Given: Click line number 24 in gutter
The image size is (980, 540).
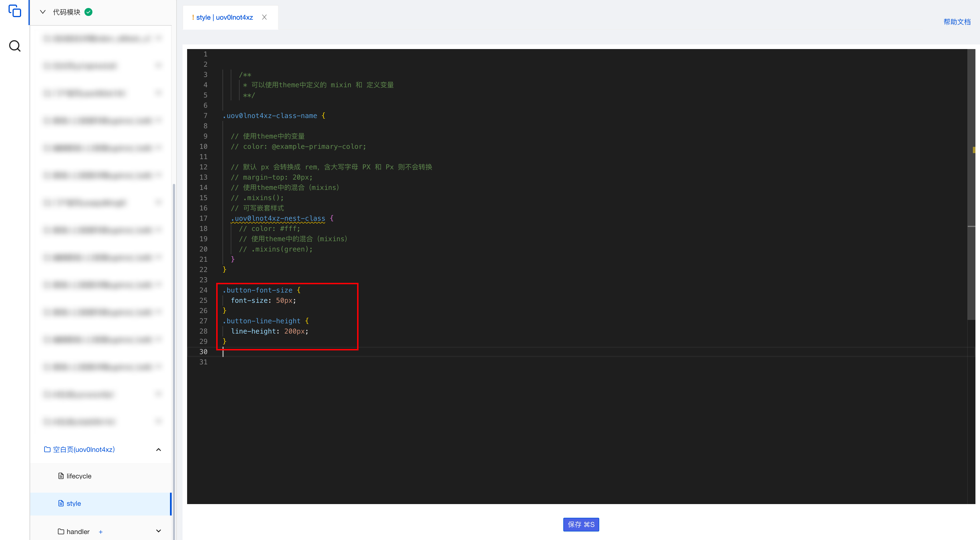Looking at the screenshot, I should (204, 290).
